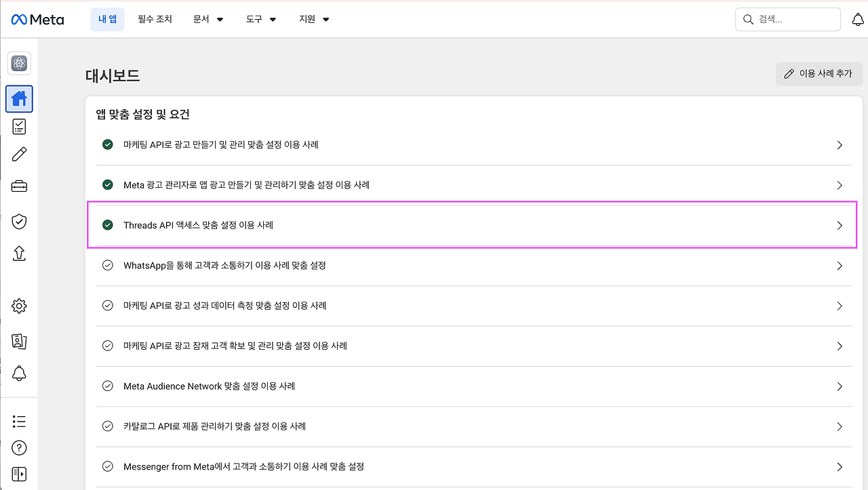
Task: Expand the Messenger from Meta row chevron
Action: [x=840, y=467]
